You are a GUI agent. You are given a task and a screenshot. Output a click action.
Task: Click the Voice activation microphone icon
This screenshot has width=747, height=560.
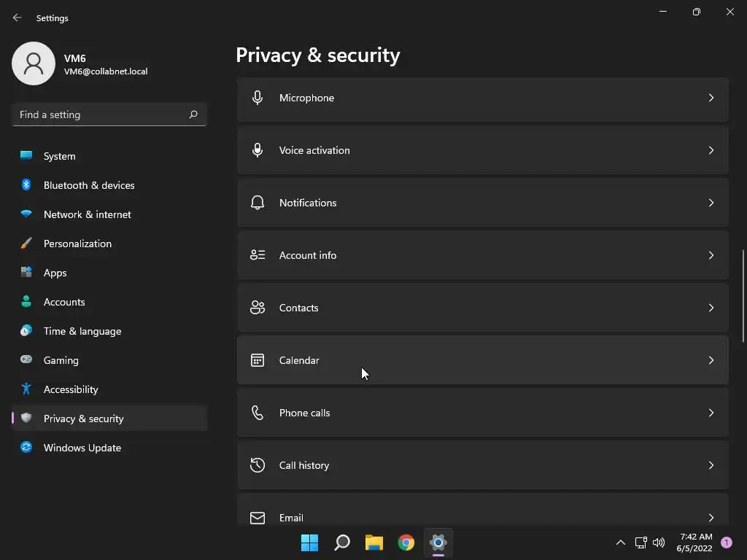click(258, 150)
